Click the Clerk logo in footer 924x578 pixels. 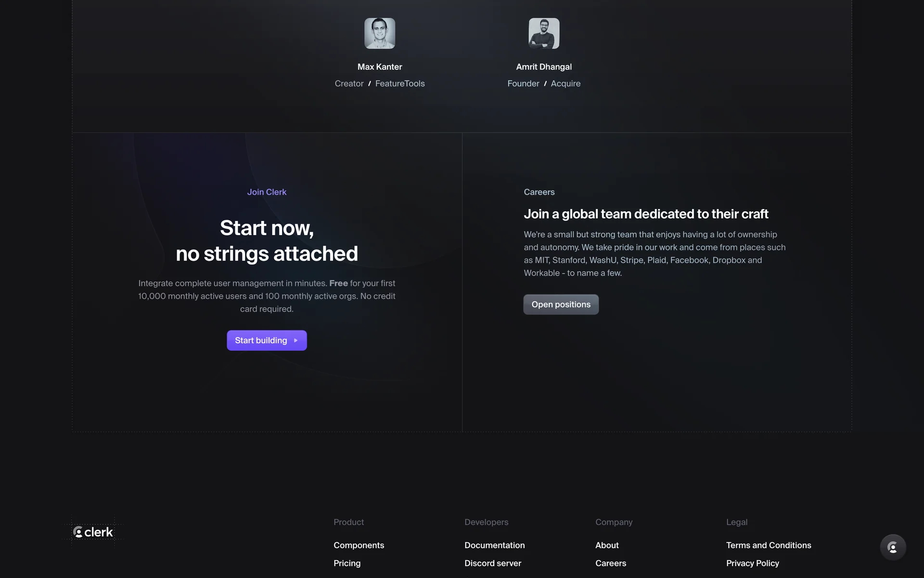pyautogui.click(x=93, y=532)
